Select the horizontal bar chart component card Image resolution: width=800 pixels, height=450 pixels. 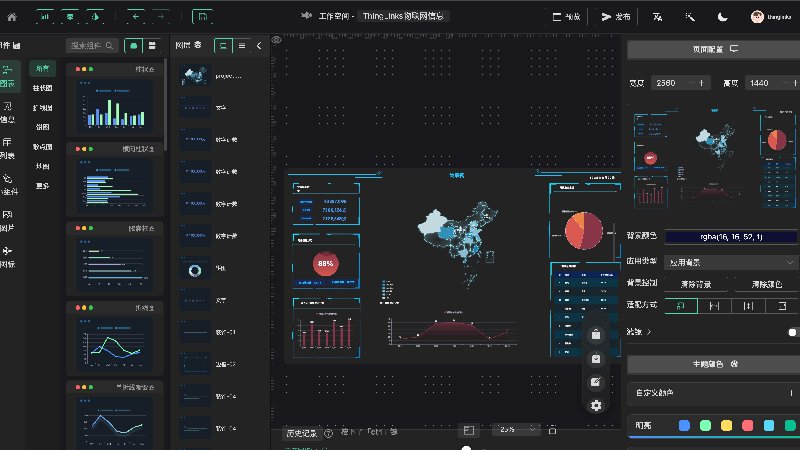tap(115, 180)
